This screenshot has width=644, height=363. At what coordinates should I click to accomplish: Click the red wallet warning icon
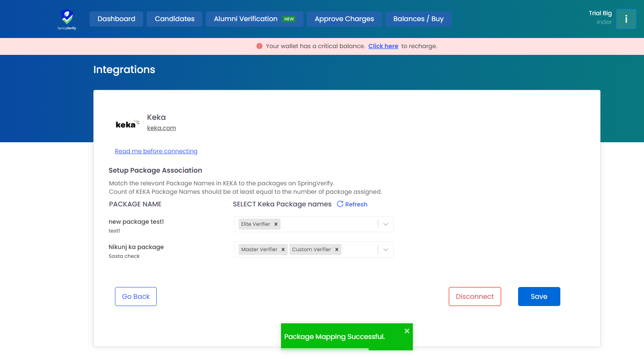[259, 46]
